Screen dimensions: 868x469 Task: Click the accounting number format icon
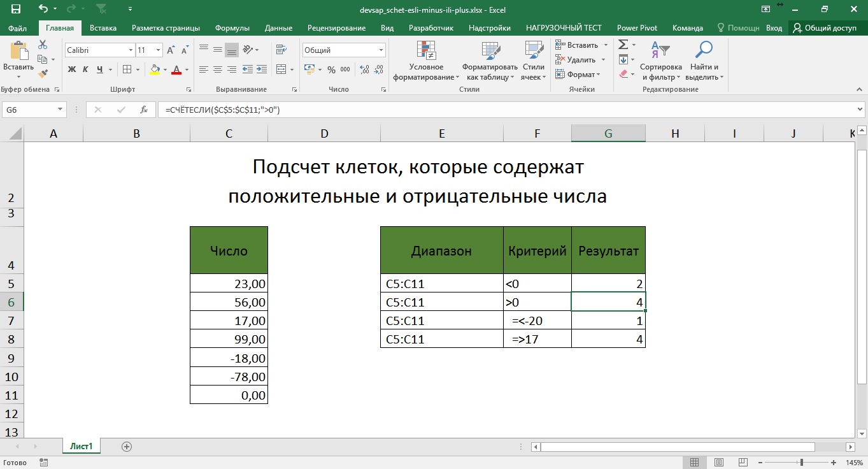coord(309,69)
